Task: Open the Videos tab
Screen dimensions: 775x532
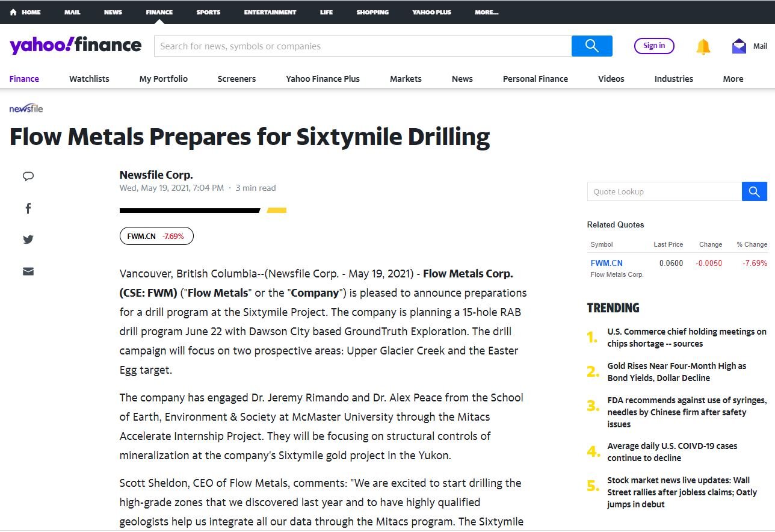Action: (611, 79)
